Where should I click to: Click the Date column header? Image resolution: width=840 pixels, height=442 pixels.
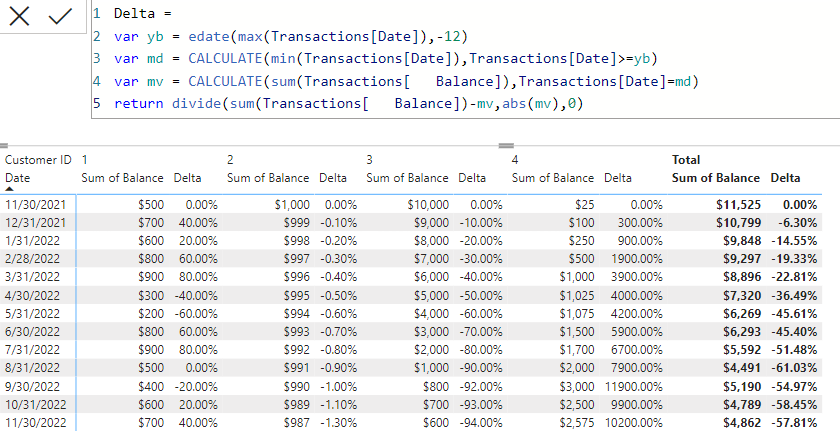[x=17, y=178]
